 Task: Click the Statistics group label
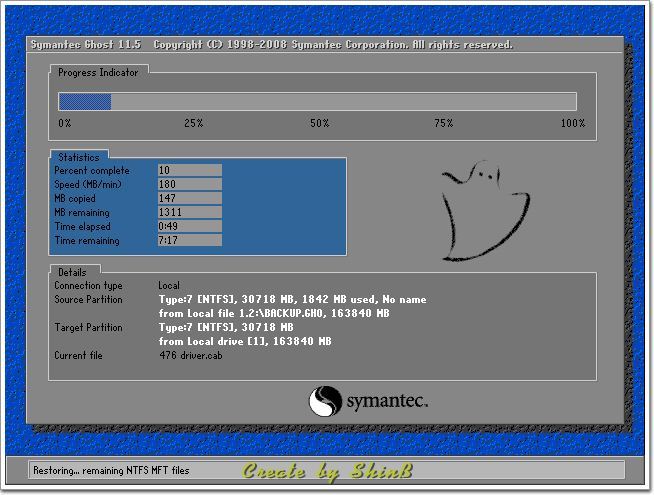pyautogui.click(x=79, y=157)
